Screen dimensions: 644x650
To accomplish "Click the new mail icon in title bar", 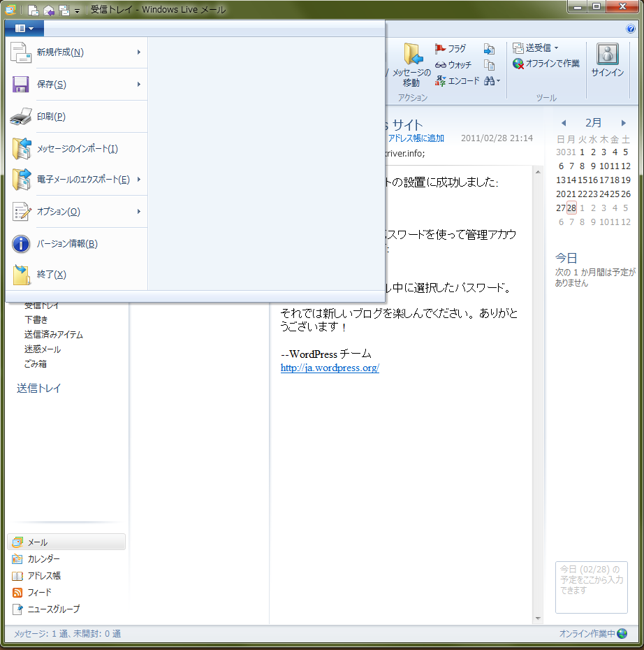I will point(33,10).
